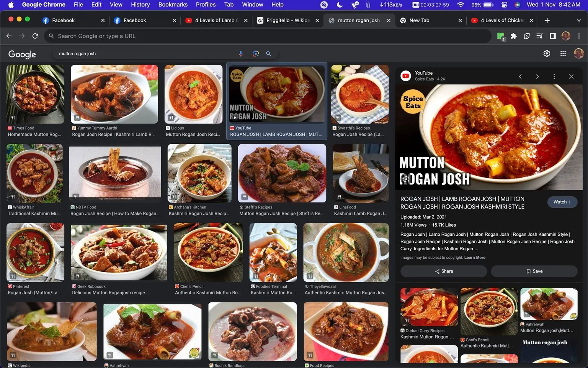The width and height of the screenshot is (588, 368).
Task: Click the YouTube channel icon in the preview panel
Action: click(405, 76)
